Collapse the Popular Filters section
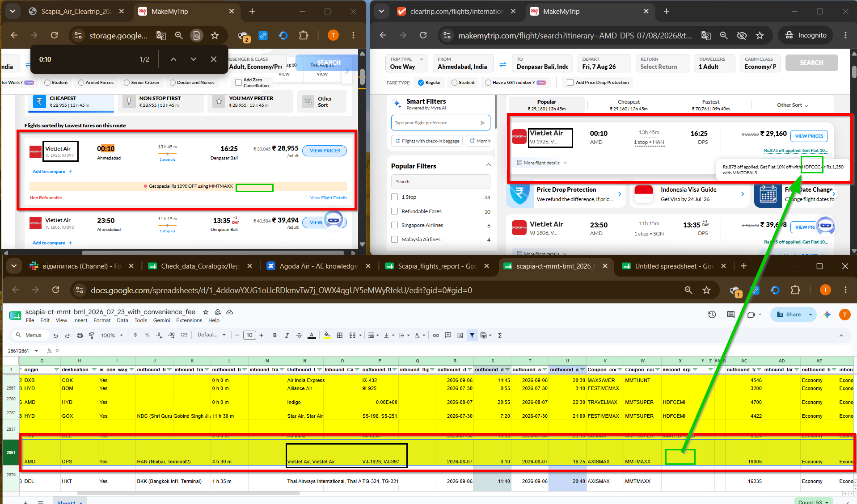The image size is (857, 504). (489, 165)
